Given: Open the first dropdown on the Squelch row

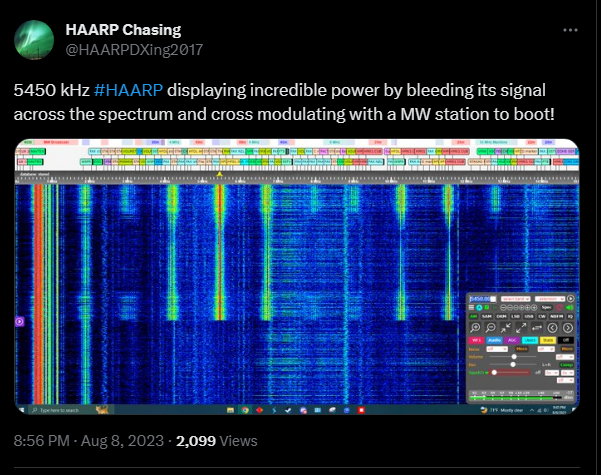Looking at the screenshot, I should tap(552, 373).
